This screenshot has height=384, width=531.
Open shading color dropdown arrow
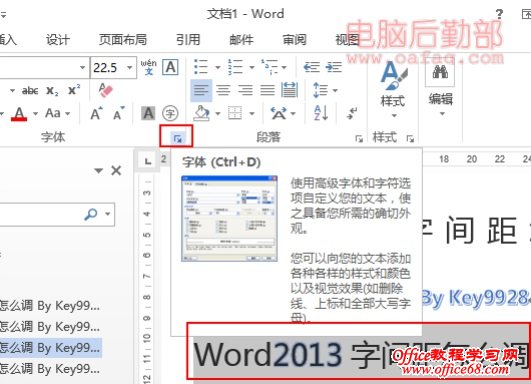[x=218, y=113]
